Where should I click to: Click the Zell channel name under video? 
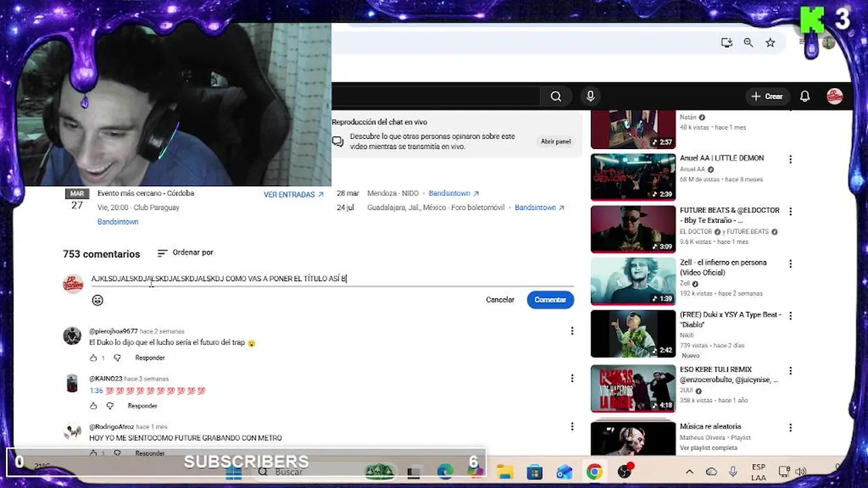(684, 283)
